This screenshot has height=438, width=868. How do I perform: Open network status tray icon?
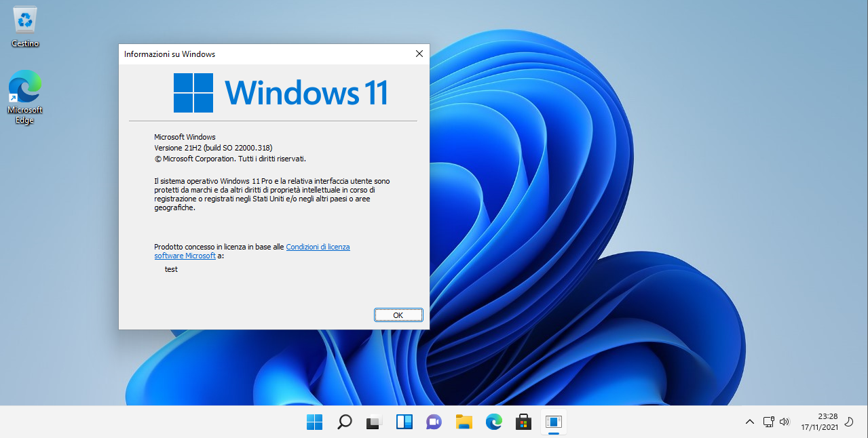tap(768, 422)
